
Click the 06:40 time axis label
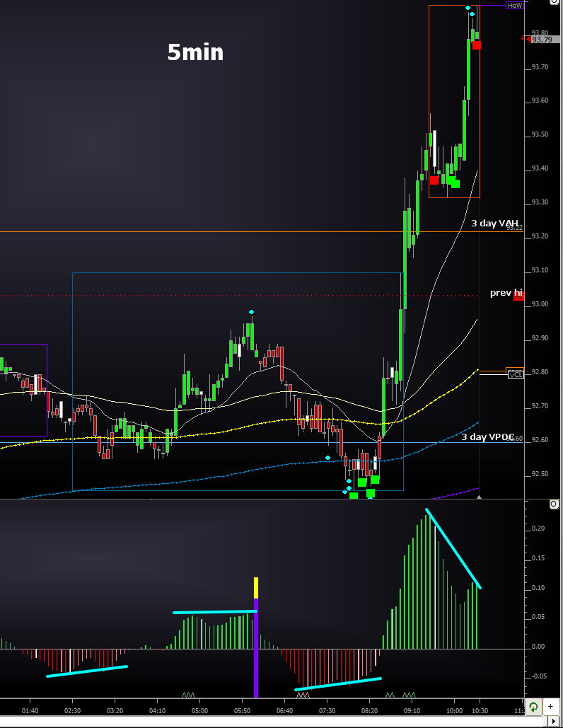[284, 711]
